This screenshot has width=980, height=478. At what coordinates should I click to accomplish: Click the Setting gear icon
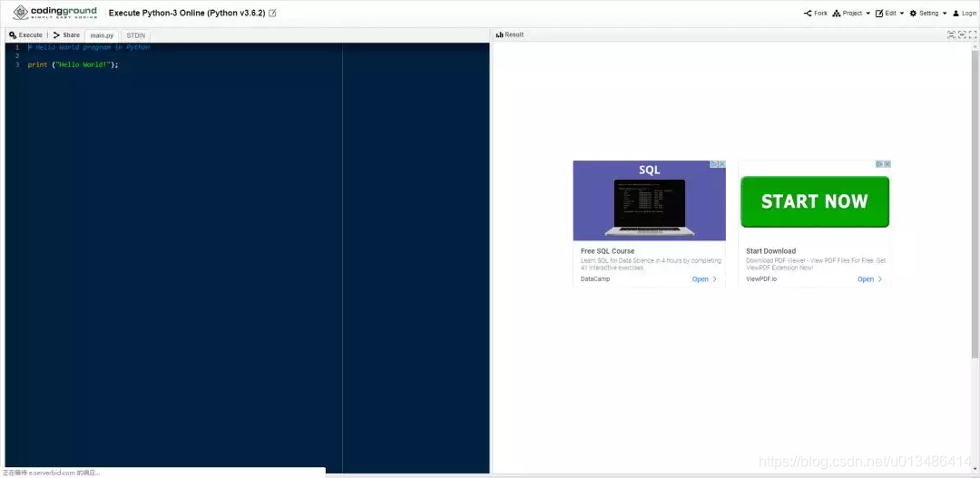(x=913, y=13)
